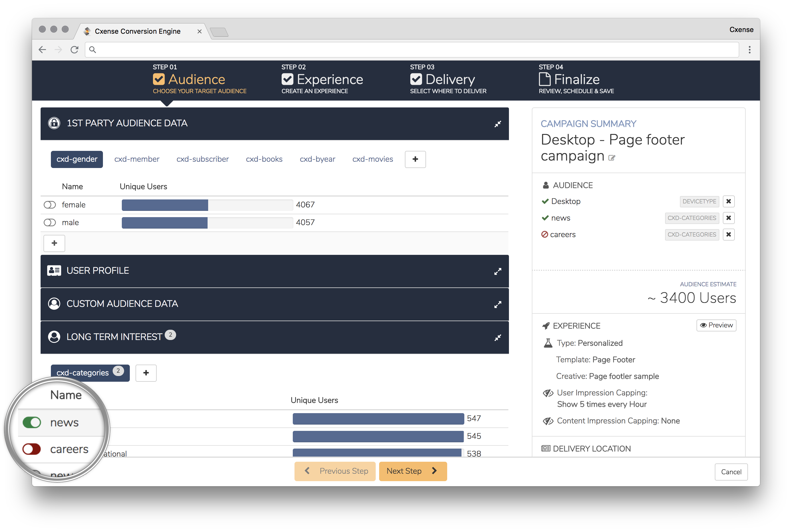The height and width of the screenshot is (532, 792).
Task: Cancel the campaign setup
Action: click(731, 472)
